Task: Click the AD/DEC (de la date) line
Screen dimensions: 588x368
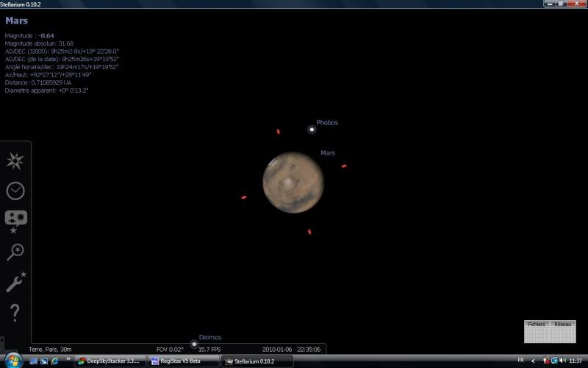Action: (62, 60)
